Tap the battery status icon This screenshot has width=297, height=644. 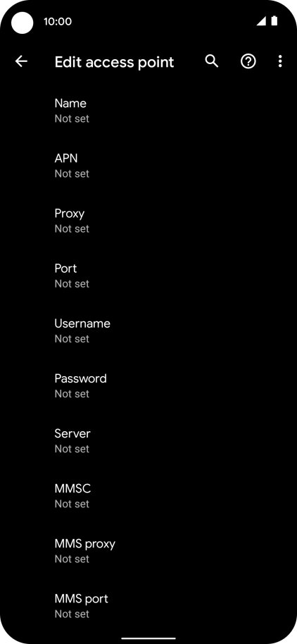click(274, 21)
